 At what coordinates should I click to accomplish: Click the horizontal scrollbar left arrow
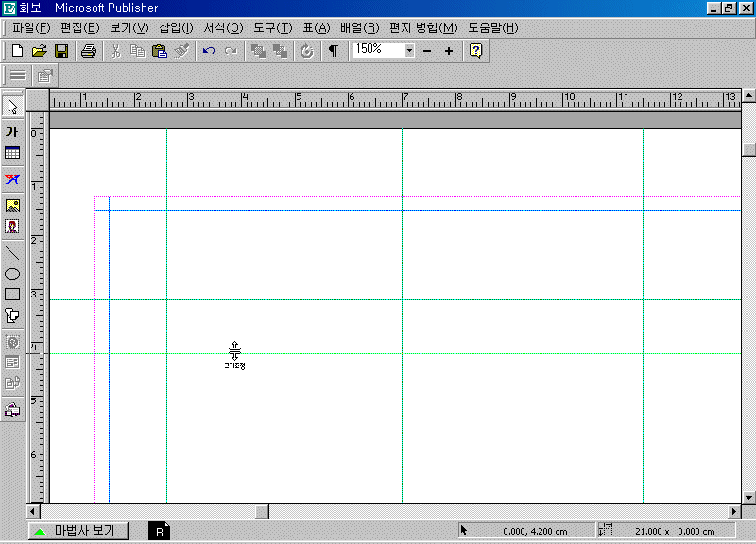tap(33, 511)
